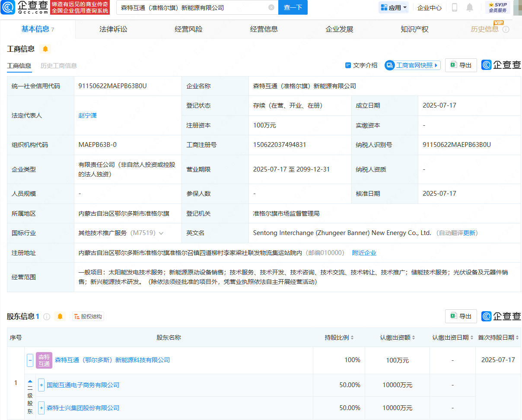Viewport: 522px width, 420px height.
Task: Expand the 其他技术推广服务 (M7519) industry chevron
Action: pos(161,232)
